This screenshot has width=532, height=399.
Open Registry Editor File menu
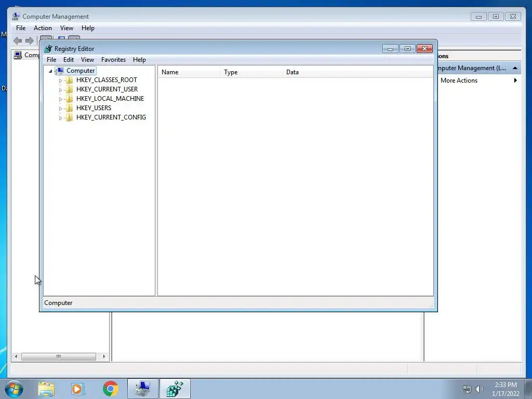(x=51, y=60)
